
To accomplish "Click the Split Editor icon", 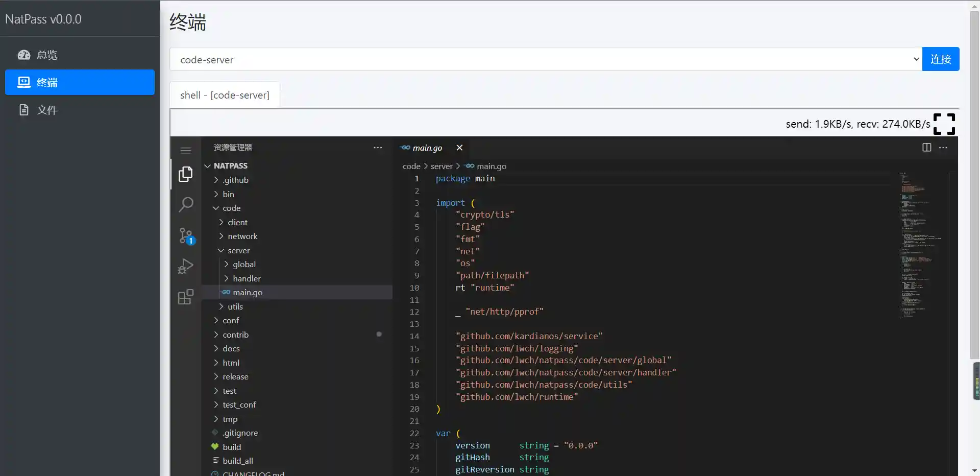I will (926, 148).
